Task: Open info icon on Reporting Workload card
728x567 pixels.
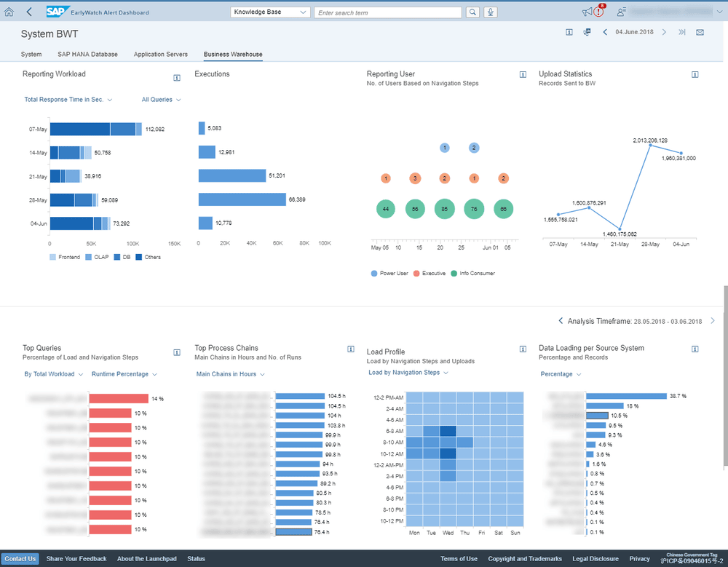Action: (x=177, y=77)
